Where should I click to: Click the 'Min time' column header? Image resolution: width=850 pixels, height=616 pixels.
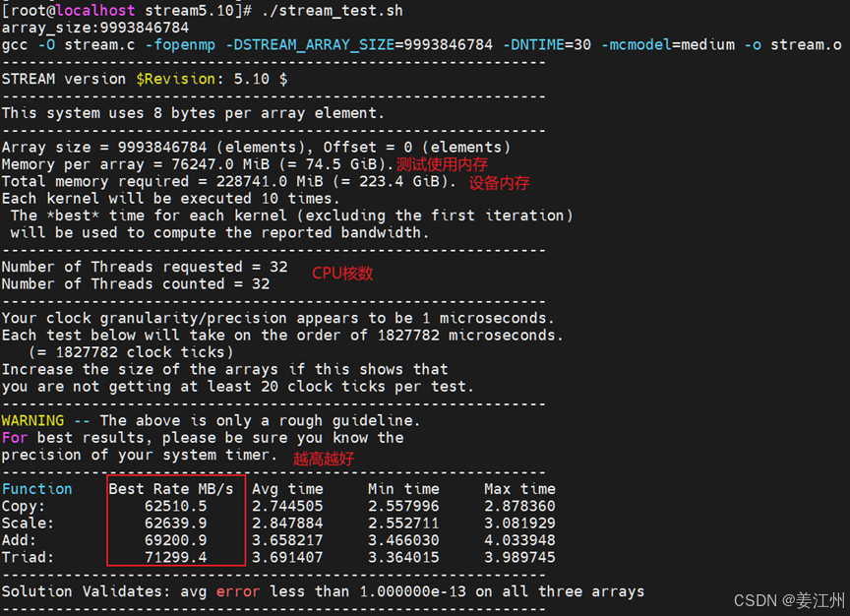pyautogui.click(x=403, y=489)
